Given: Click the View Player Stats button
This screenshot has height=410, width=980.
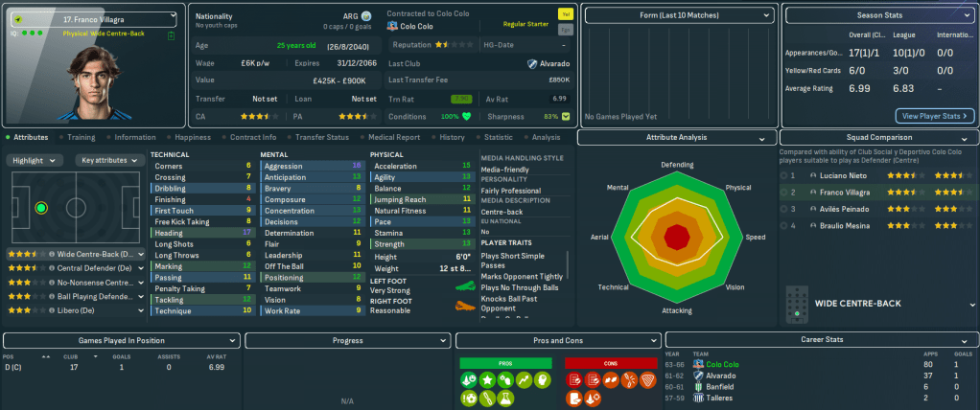Looking at the screenshot, I should 934,116.
